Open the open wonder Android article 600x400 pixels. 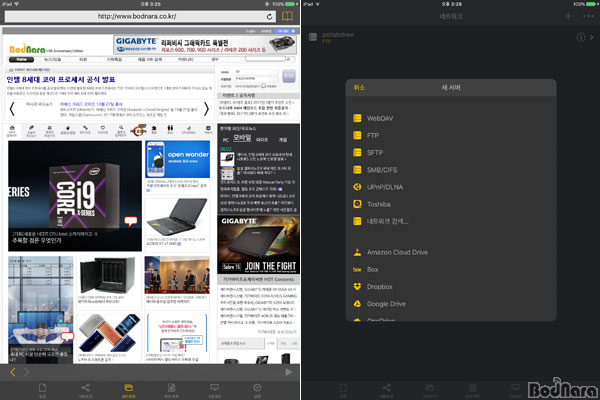[x=178, y=159]
